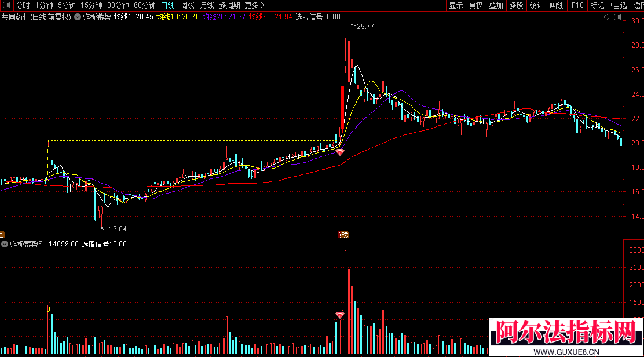Screen dimensions: 644x357
Task: Click the 29.77 high price label
Action: pos(365,27)
